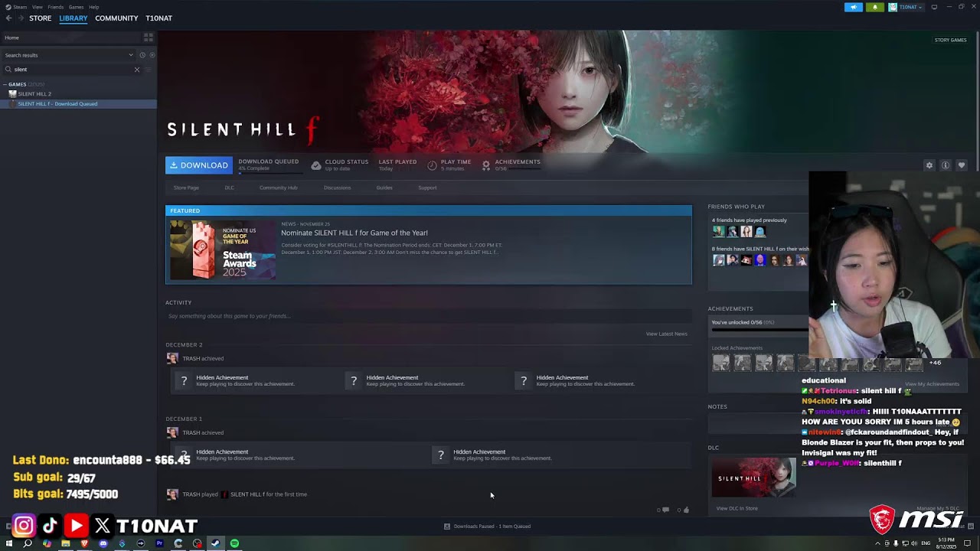
Task: Click the thumbs up rate icon
Action: tap(686, 510)
